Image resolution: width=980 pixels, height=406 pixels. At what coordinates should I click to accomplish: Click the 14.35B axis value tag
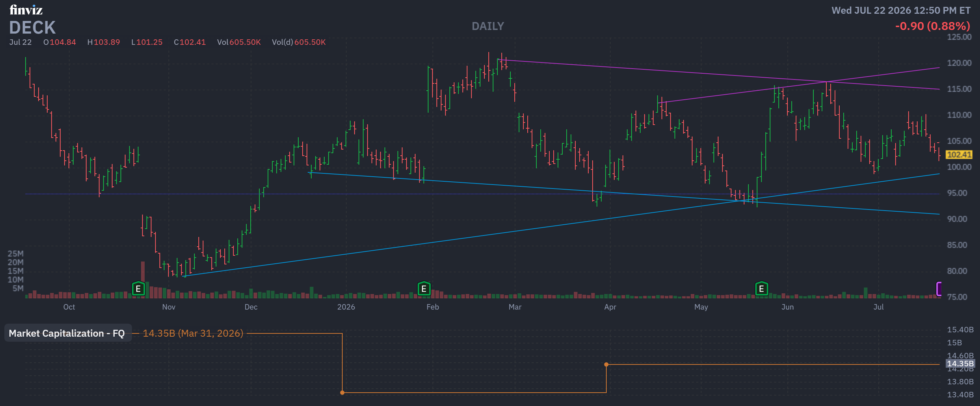click(960, 363)
